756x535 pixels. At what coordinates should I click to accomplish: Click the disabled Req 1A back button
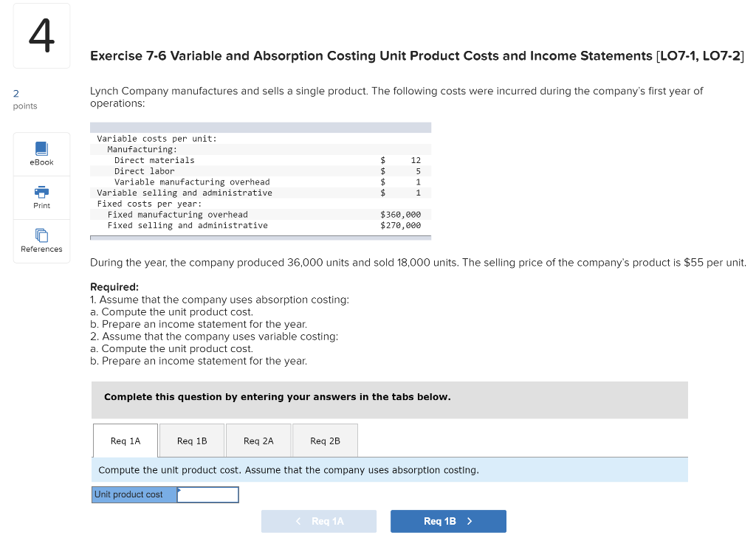click(x=318, y=520)
